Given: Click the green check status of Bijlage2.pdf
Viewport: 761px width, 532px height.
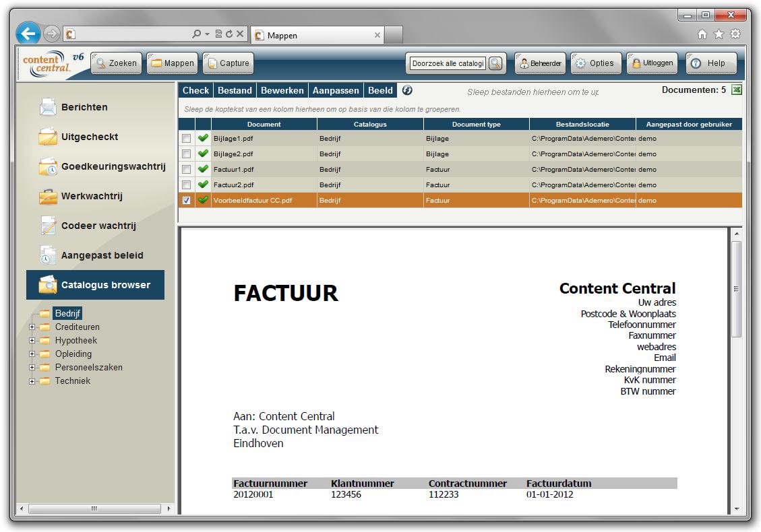Looking at the screenshot, I should 203,154.
